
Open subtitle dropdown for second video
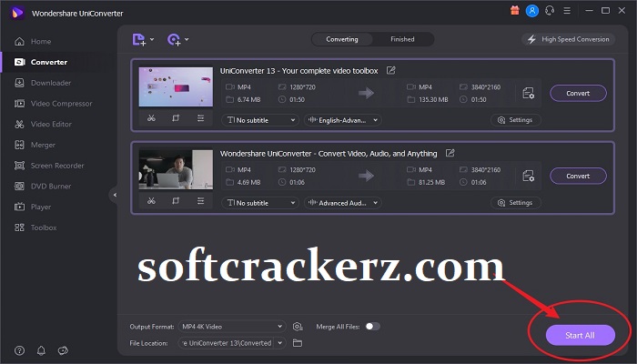click(260, 203)
